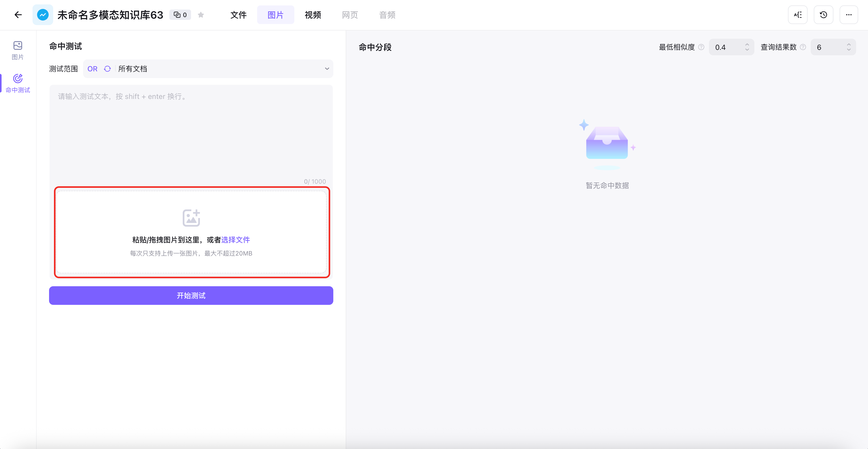Click the history clock icon
Image resolution: width=868 pixels, height=449 pixels.
click(x=823, y=15)
